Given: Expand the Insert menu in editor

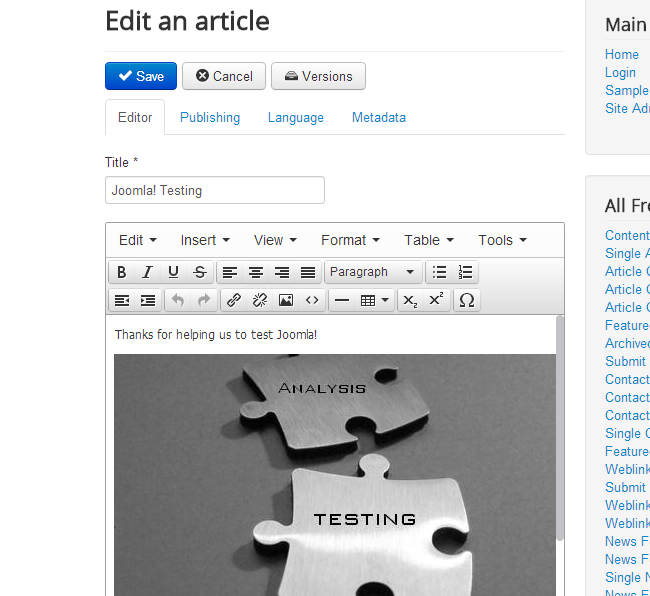Looking at the screenshot, I should tap(205, 240).
